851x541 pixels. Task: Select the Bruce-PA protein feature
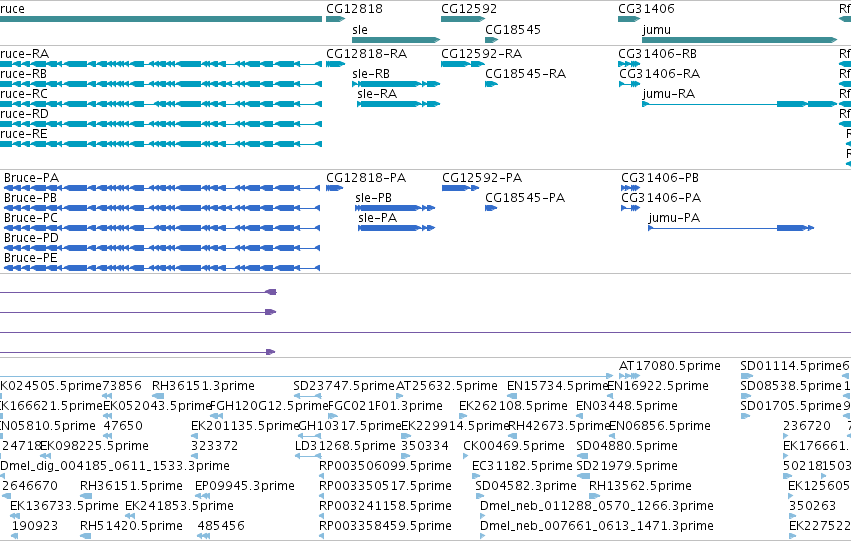pos(162,188)
